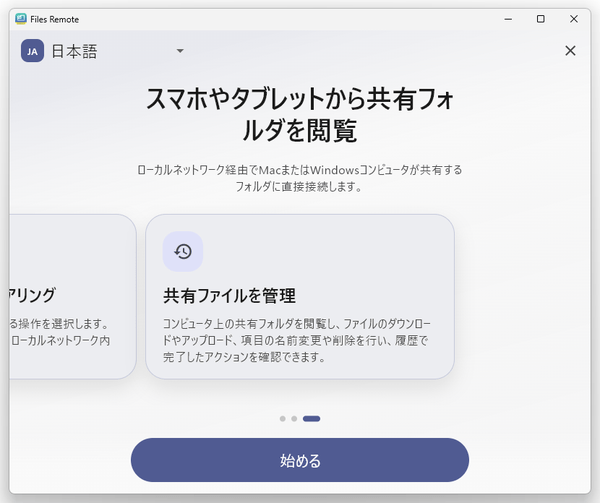The image size is (600, 503).
Task: Click the コンピュータ上の共有フォルダ description text
Action: click(297, 340)
